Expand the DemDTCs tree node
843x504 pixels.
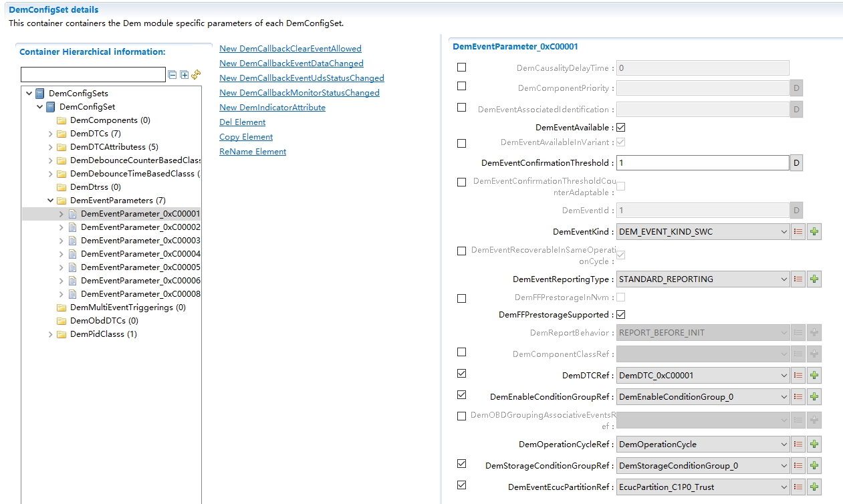click(50, 133)
